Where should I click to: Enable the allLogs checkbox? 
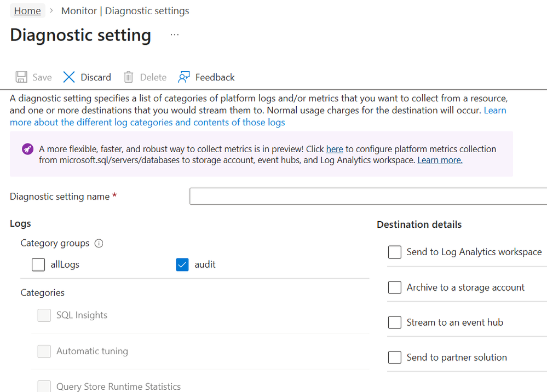coord(38,265)
